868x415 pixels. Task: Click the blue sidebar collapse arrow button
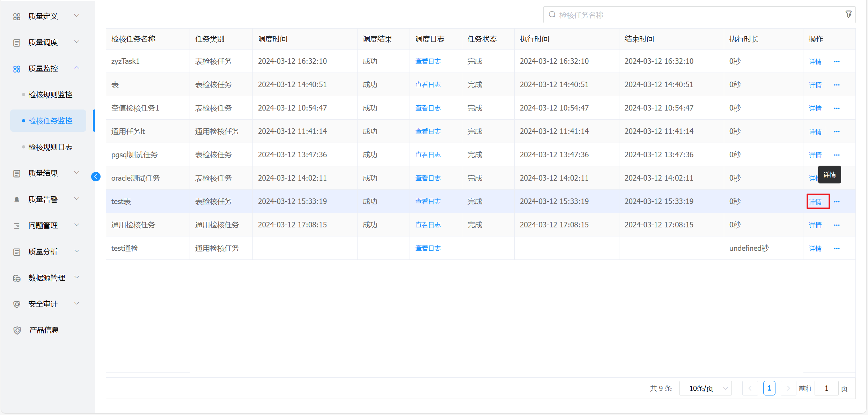[96, 177]
